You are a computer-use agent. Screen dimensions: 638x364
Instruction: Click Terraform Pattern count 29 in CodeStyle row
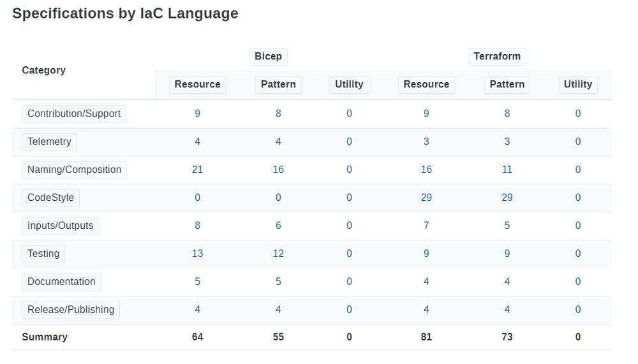(x=507, y=198)
